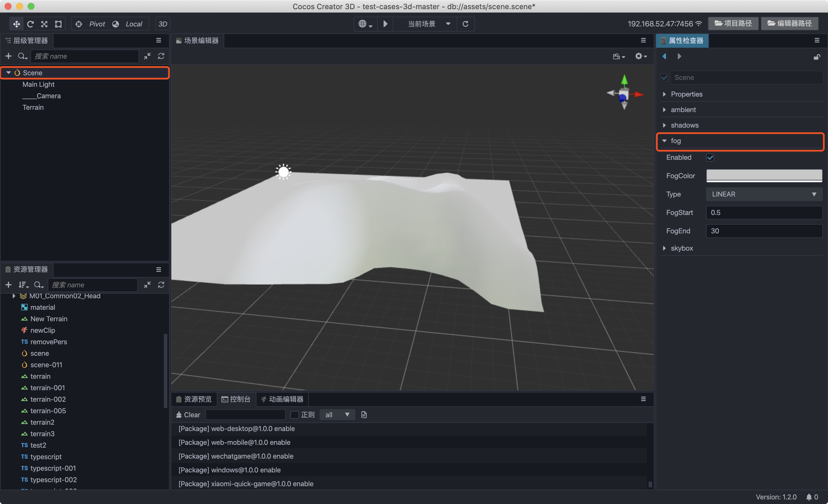This screenshot has width=828, height=504.
Task: Switch to the 属性检查器 tab
Action: click(682, 40)
